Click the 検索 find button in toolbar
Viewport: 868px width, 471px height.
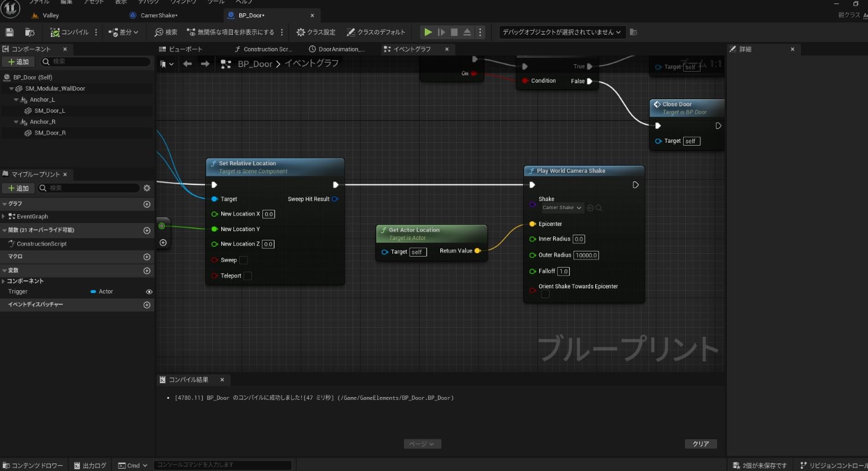coord(166,32)
